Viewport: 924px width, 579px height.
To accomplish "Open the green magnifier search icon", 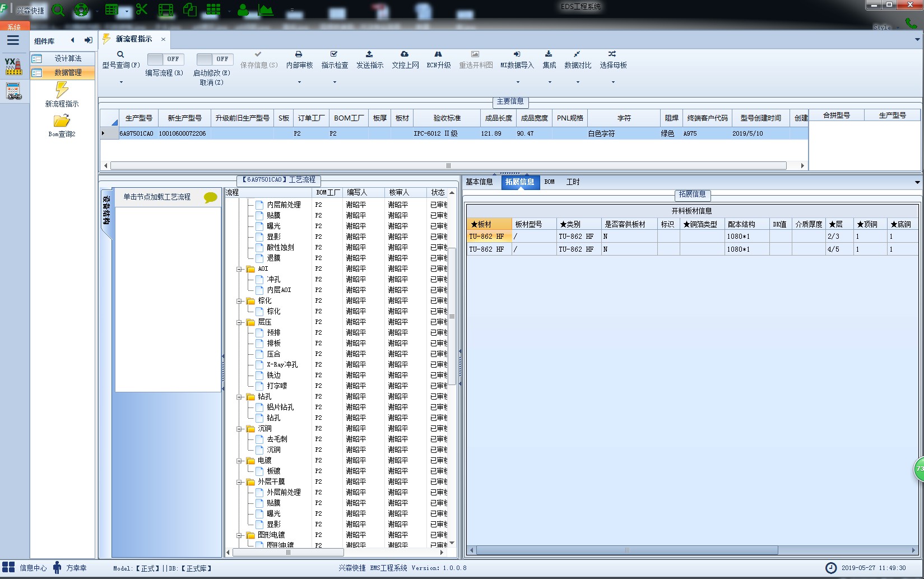I will click(58, 10).
